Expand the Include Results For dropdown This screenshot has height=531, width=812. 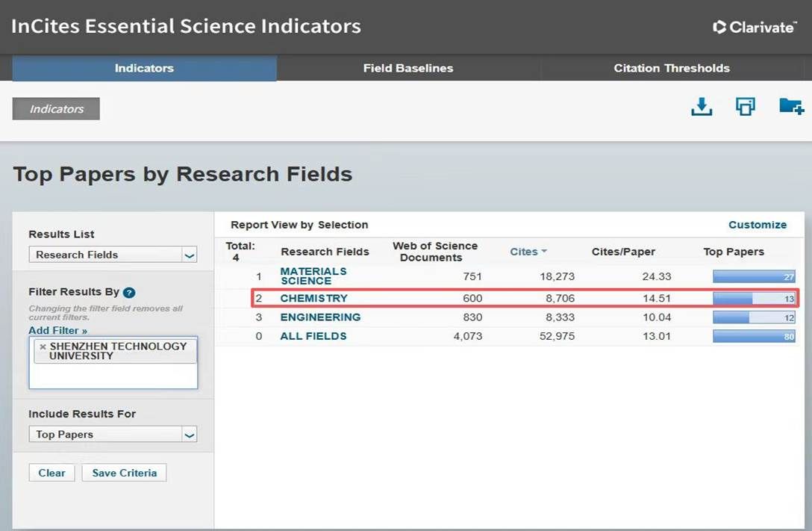[x=190, y=435]
